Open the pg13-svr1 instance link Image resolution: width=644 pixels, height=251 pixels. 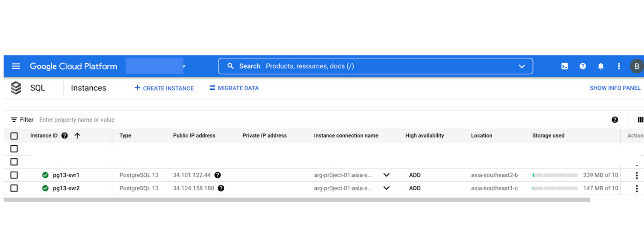coord(66,175)
